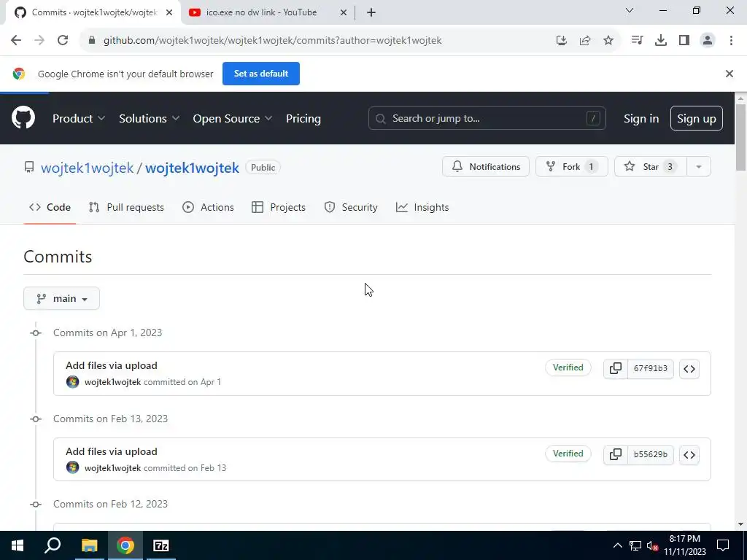The image size is (747, 560).
Task: Show hidden system tray icons
Action: pos(617,545)
